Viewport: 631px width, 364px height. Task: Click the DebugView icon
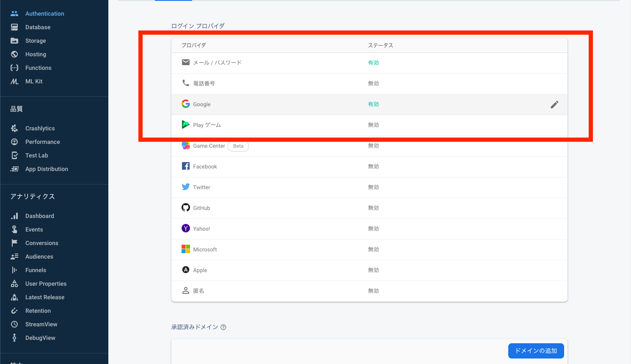coord(14,338)
